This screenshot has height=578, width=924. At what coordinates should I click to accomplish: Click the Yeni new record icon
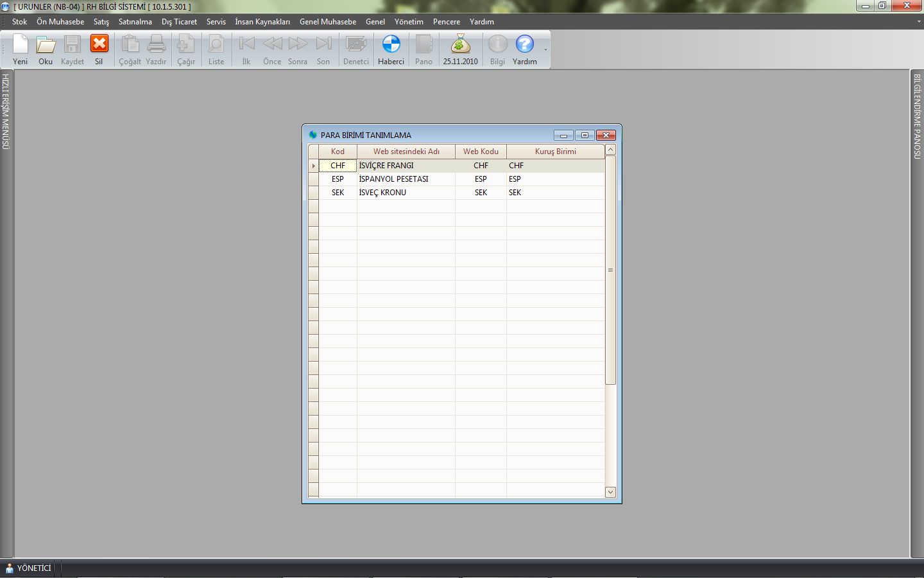click(x=21, y=49)
